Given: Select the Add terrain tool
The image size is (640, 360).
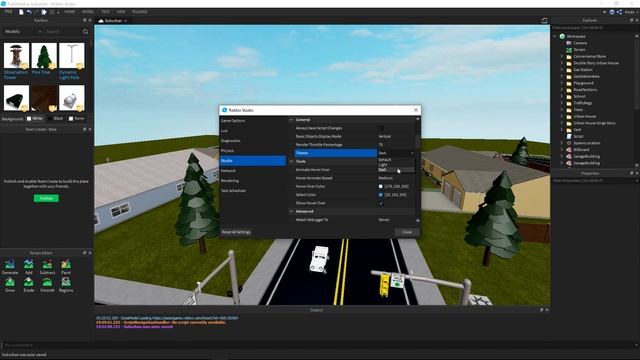Looking at the screenshot, I should (29, 267).
